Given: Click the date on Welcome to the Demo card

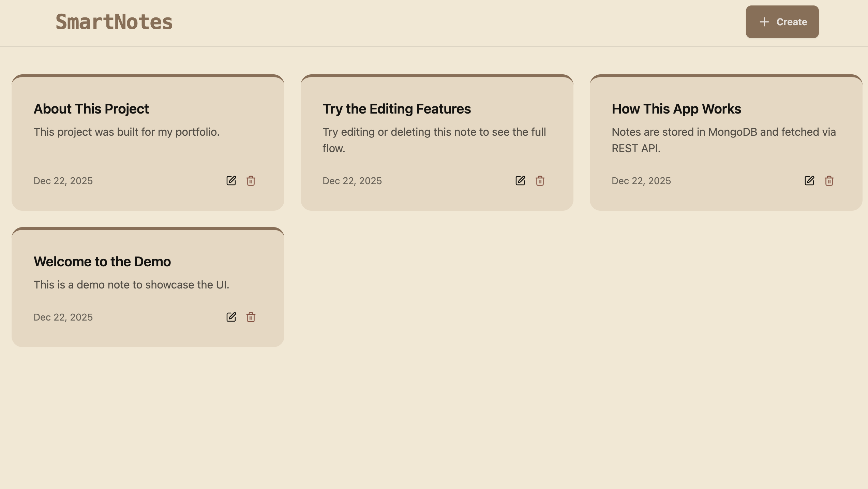Looking at the screenshot, I should pyautogui.click(x=63, y=317).
